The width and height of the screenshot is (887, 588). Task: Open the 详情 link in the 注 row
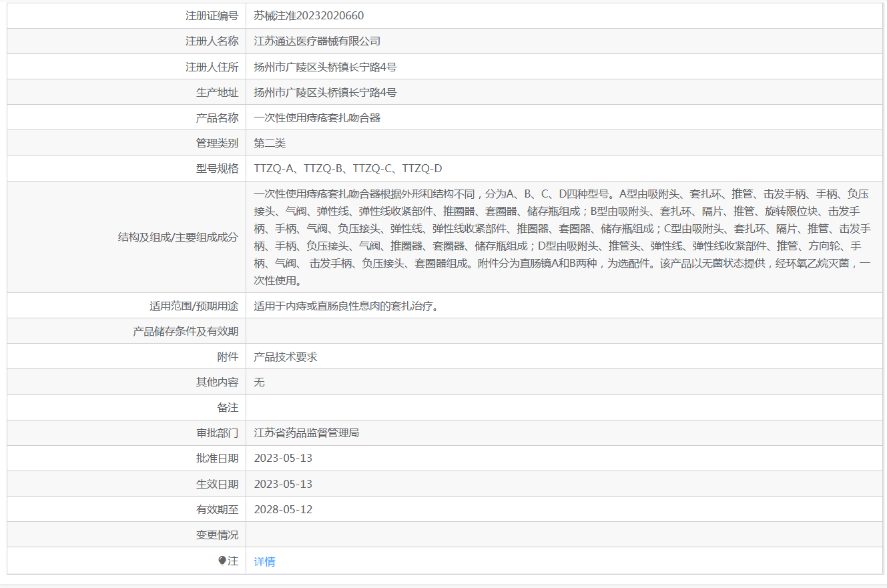[x=264, y=561]
